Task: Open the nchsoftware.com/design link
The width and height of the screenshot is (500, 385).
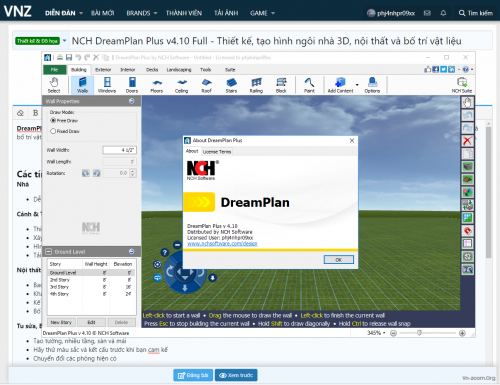Action: pos(222,244)
